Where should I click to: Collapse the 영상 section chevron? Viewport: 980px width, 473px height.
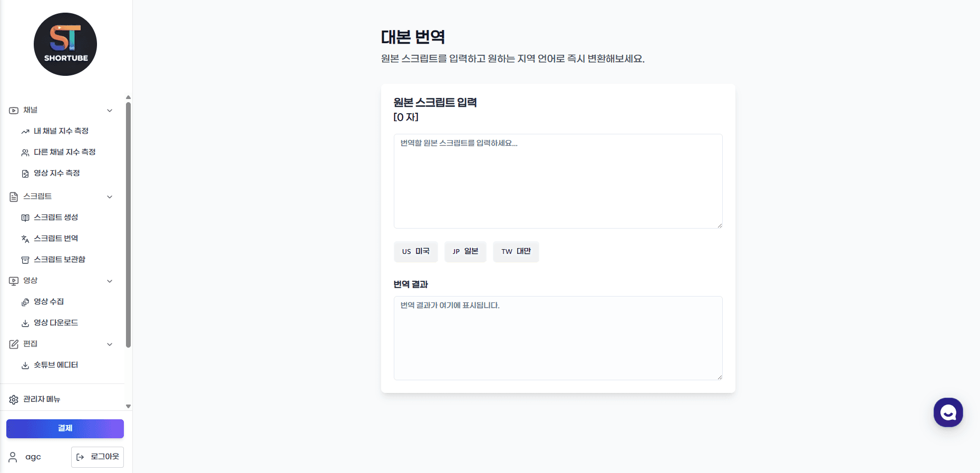(x=110, y=281)
